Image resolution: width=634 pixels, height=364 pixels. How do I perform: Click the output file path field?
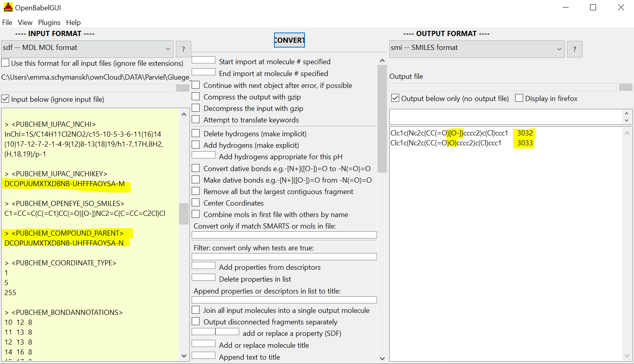tap(503, 87)
